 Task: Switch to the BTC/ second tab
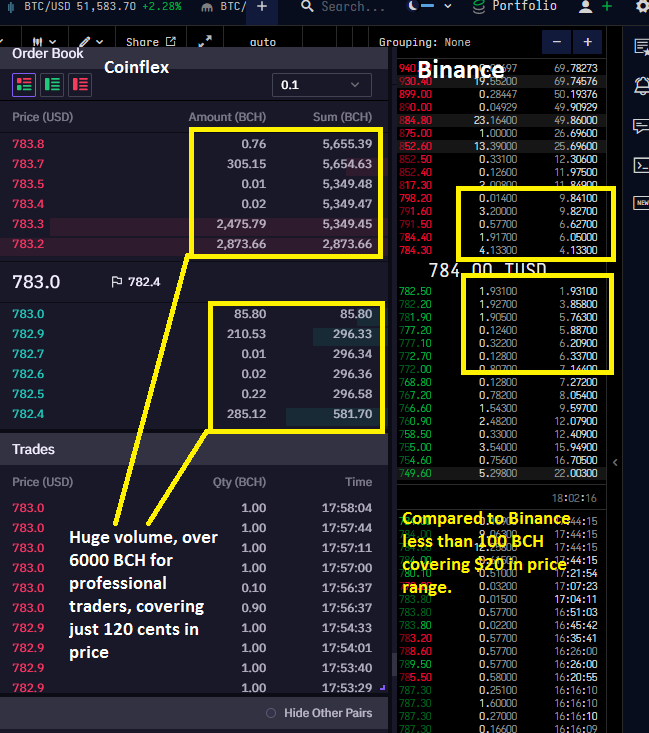pos(223,7)
